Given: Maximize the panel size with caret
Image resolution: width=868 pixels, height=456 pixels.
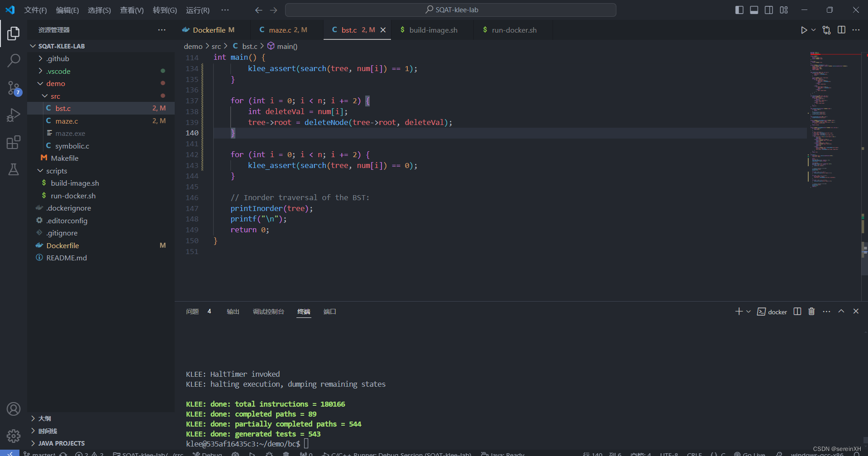Looking at the screenshot, I should pos(841,311).
